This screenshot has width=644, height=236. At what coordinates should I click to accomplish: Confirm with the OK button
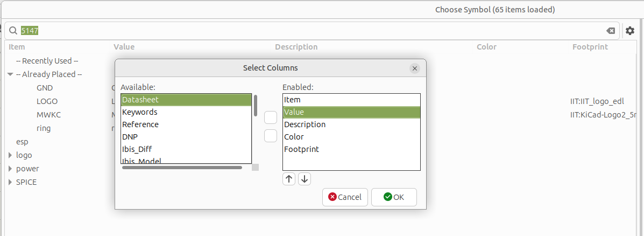click(394, 197)
